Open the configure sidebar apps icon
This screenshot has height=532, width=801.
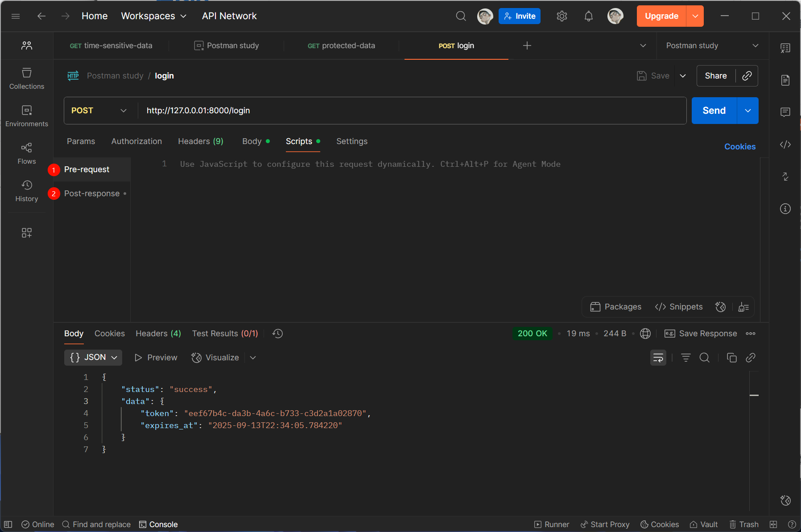[x=27, y=233]
